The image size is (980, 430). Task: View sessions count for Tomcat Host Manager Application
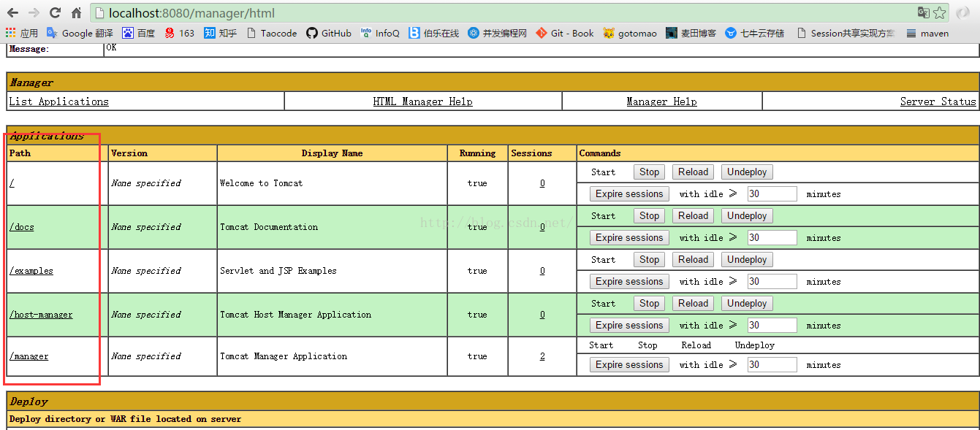[x=542, y=315]
